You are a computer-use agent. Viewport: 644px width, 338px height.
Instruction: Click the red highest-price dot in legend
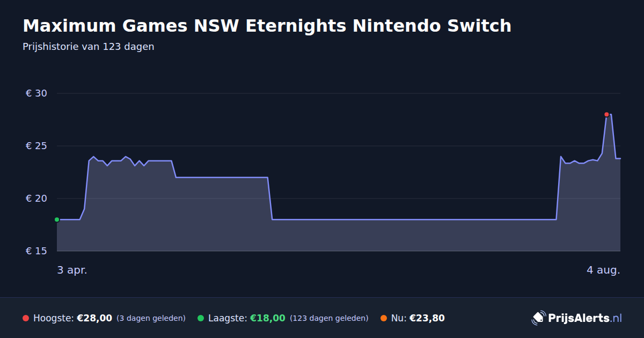click(26, 318)
